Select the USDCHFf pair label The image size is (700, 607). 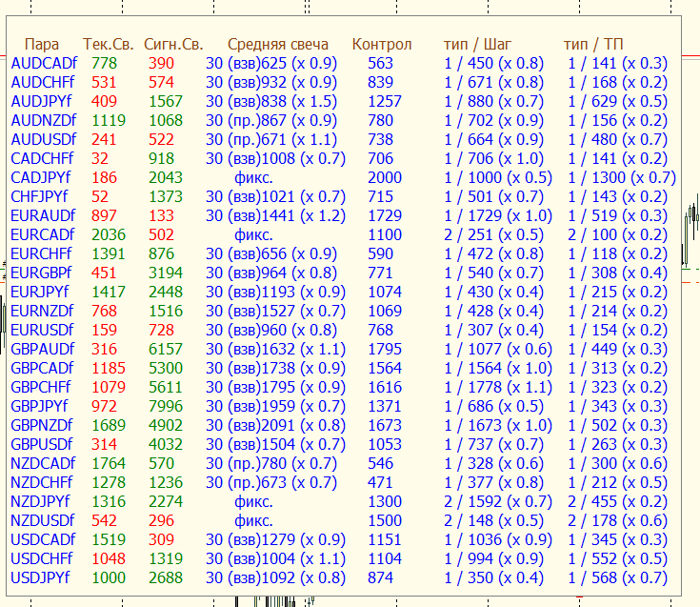42,558
